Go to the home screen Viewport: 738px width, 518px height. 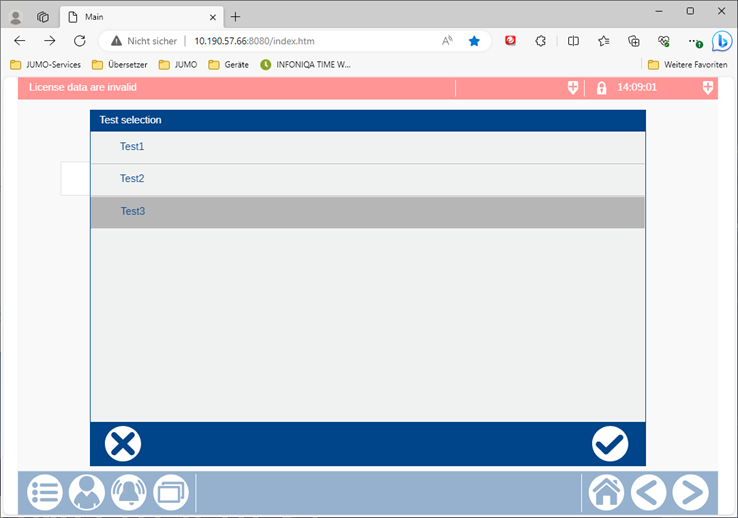606,492
